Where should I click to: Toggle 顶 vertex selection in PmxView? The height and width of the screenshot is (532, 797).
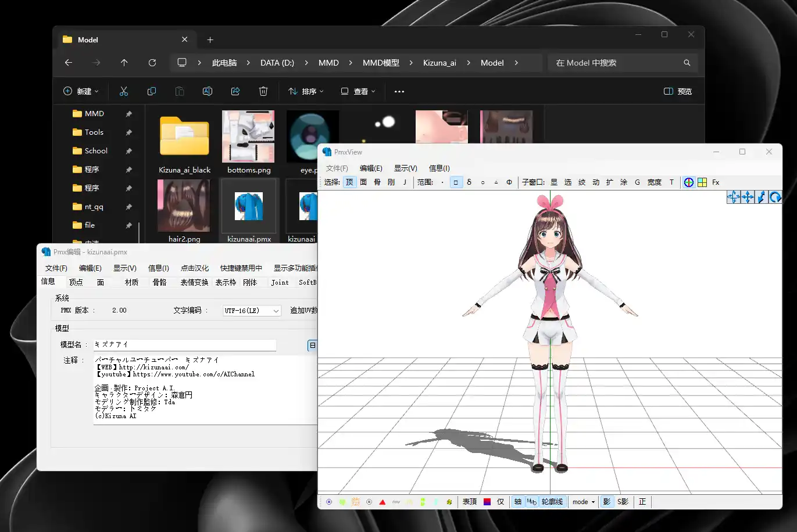click(x=349, y=182)
